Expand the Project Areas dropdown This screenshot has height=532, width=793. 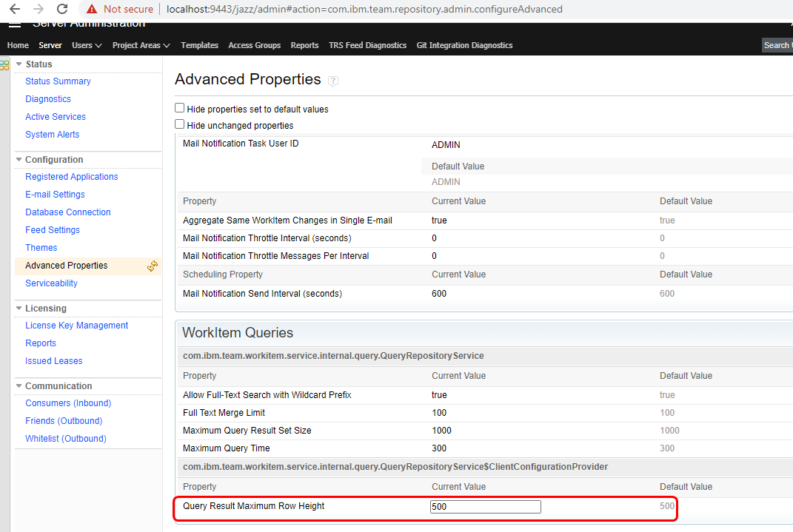point(141,45)
